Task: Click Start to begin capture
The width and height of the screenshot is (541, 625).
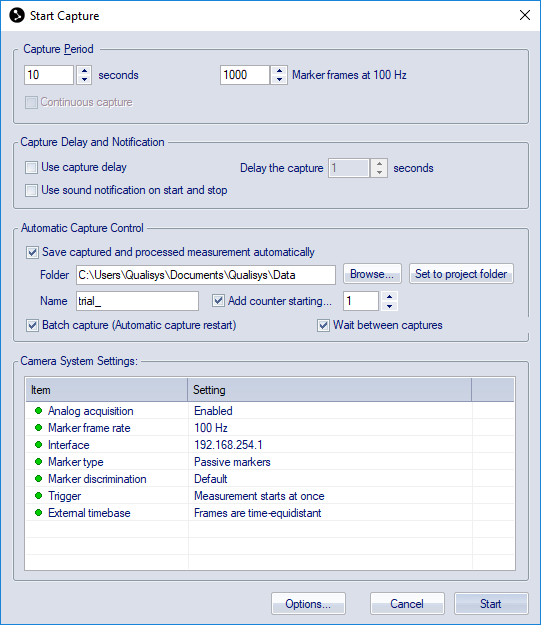Action: [x=491, y=603]
